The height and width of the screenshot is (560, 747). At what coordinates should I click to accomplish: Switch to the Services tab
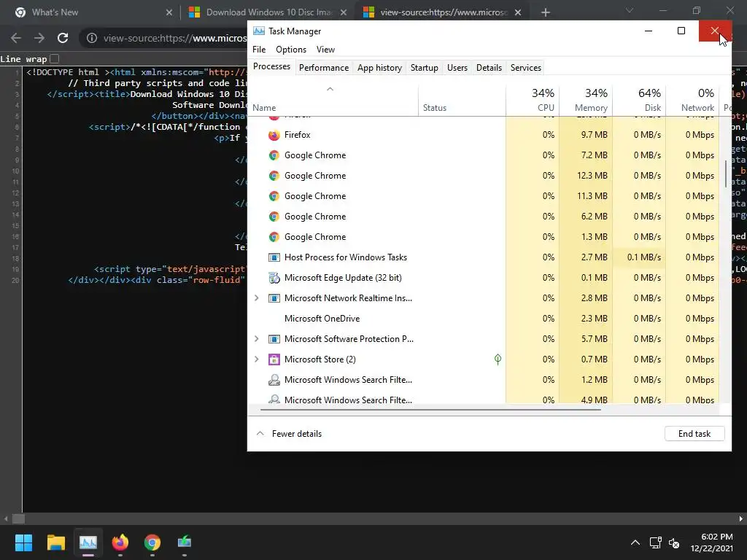pos(525,68)
